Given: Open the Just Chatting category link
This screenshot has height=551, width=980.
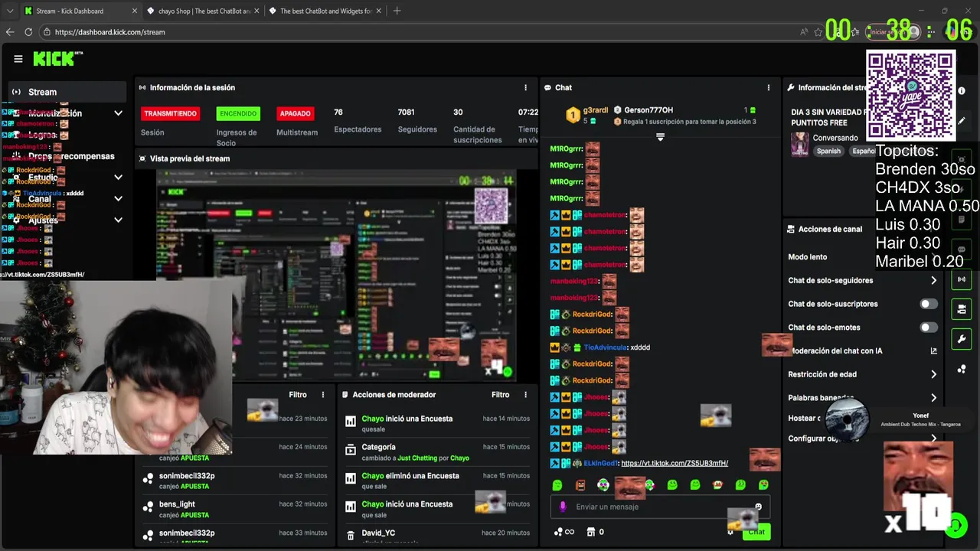Looking at the screenshot, I should click(x=417, y=458).
